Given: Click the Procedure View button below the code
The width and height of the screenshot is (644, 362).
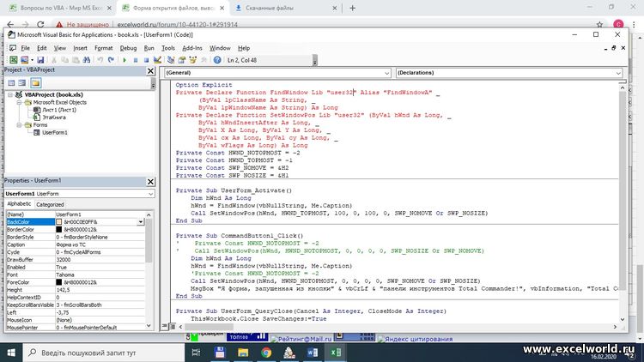Looking at the screenshot, I should click(164, 326).
